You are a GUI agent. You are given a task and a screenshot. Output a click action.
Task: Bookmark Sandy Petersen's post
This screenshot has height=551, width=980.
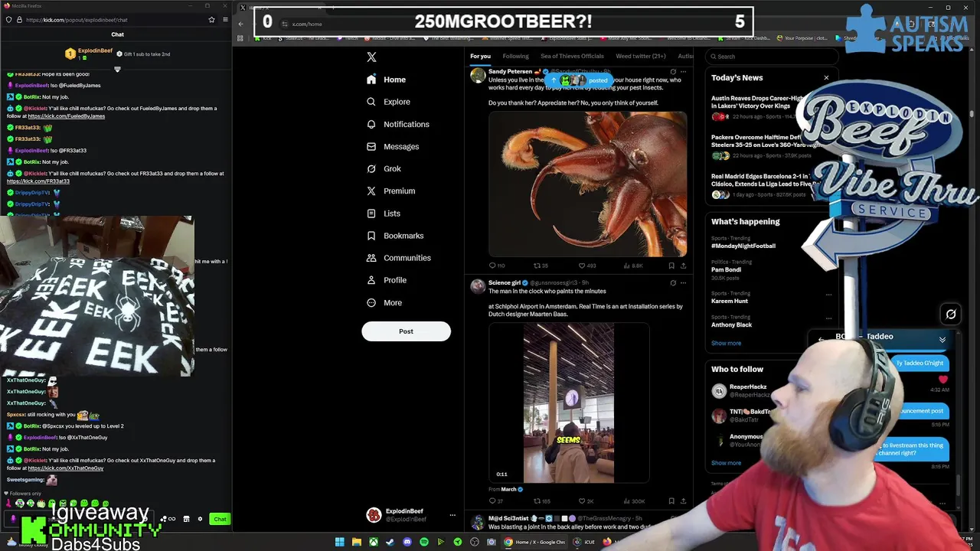click(x=671, y=266)
